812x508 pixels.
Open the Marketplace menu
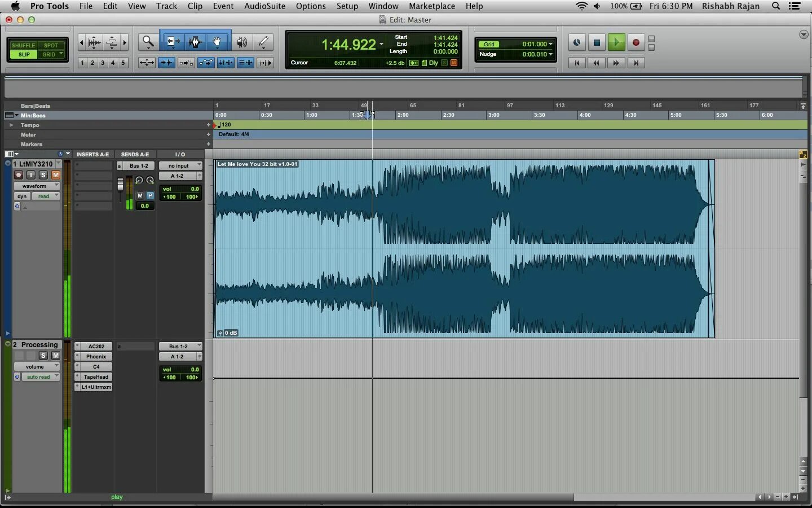point(432,6)
